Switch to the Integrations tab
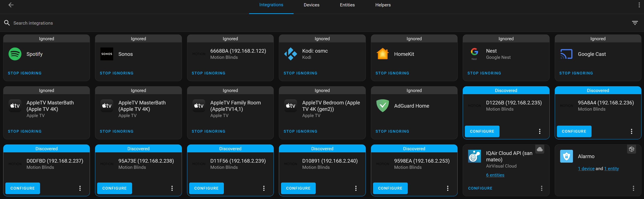Screen dimensions: 644x199 271,5
